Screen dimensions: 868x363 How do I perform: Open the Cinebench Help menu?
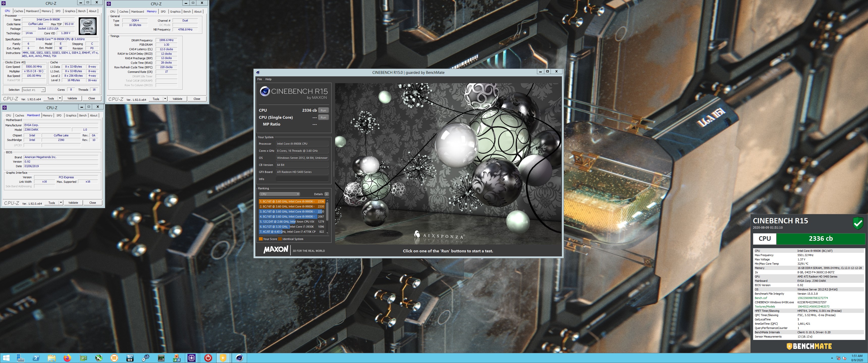(268, 79)
